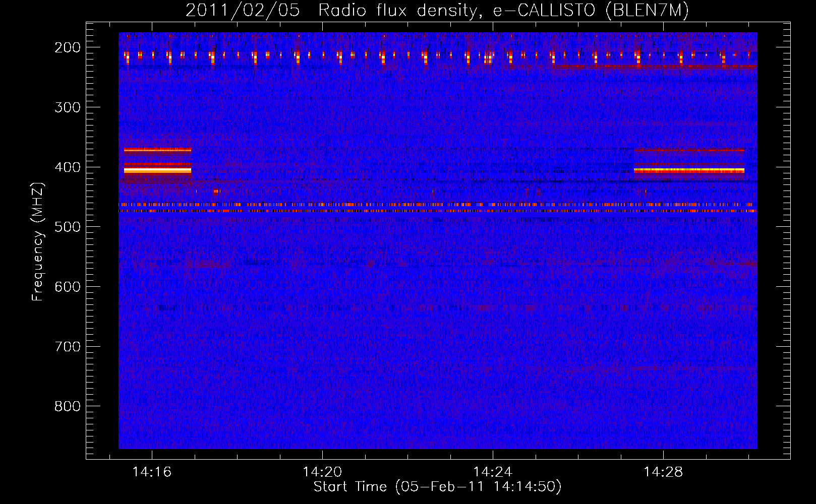
Task: Click the plot title "2011/02/05 Radio flux density, e-CALLISTO (BLEN7M)"
Action: (x=437, y=11)
